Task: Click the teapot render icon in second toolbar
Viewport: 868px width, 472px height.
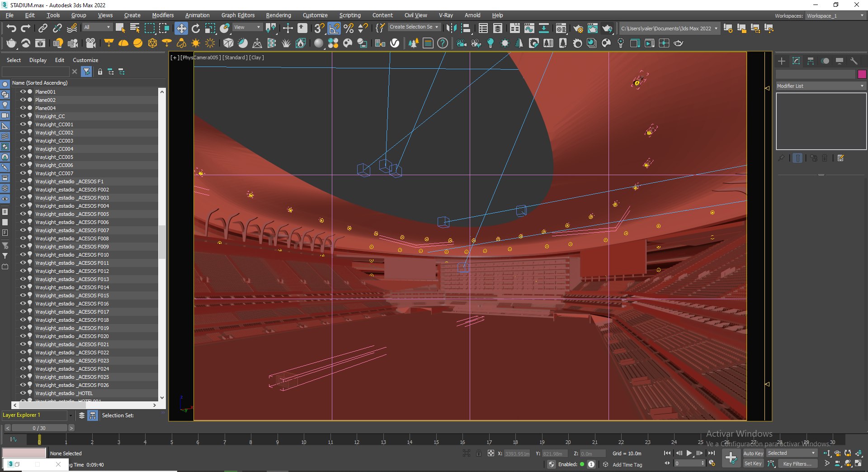Action: pyautogui.click(x=11, y=43)
